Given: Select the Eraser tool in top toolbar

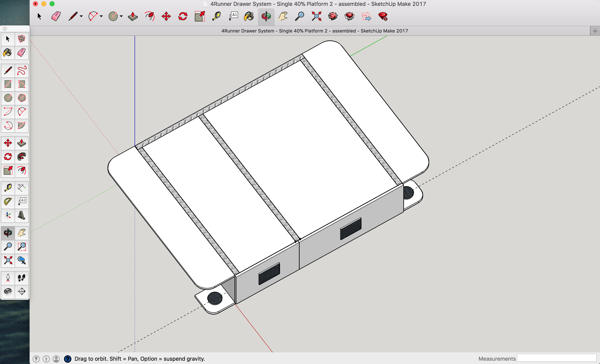Looking at the screenshot, I should [56, 16].
